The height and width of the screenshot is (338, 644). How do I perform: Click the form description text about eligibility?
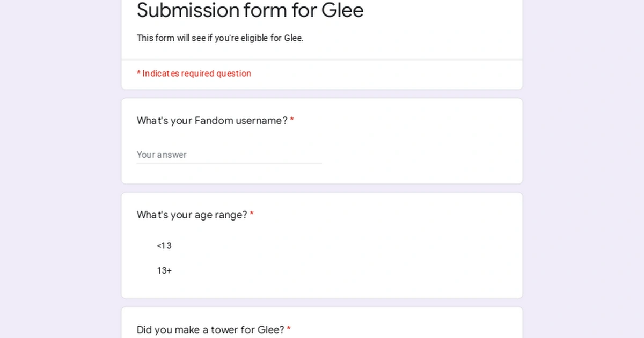tap(219, 38)
